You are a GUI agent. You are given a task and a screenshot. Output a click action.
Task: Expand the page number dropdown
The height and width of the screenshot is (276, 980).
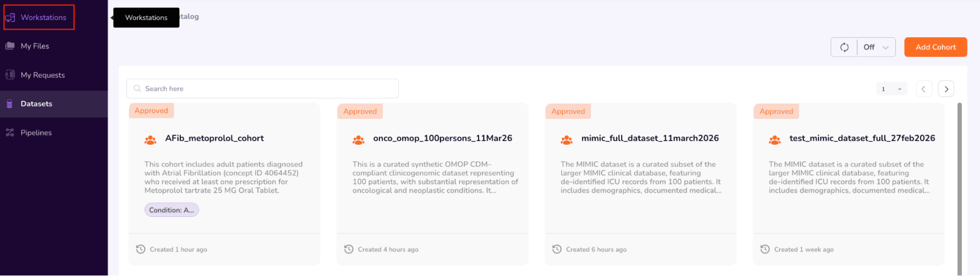(891, 89)
